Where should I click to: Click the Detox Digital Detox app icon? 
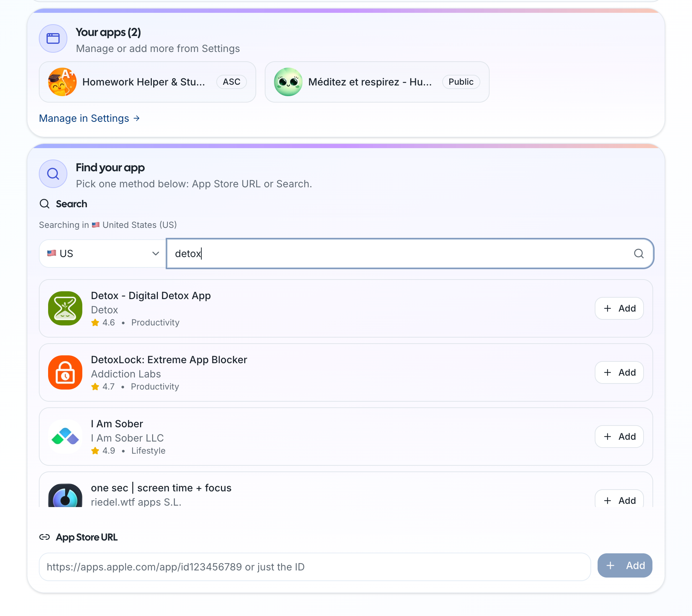(65, 308)
